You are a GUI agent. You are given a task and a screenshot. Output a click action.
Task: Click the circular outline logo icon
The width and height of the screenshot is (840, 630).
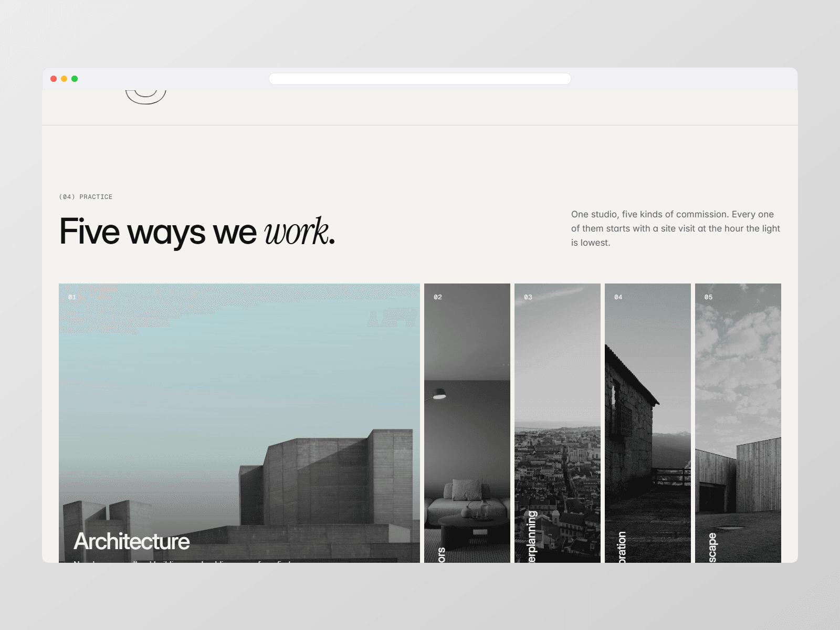point(146,97)
